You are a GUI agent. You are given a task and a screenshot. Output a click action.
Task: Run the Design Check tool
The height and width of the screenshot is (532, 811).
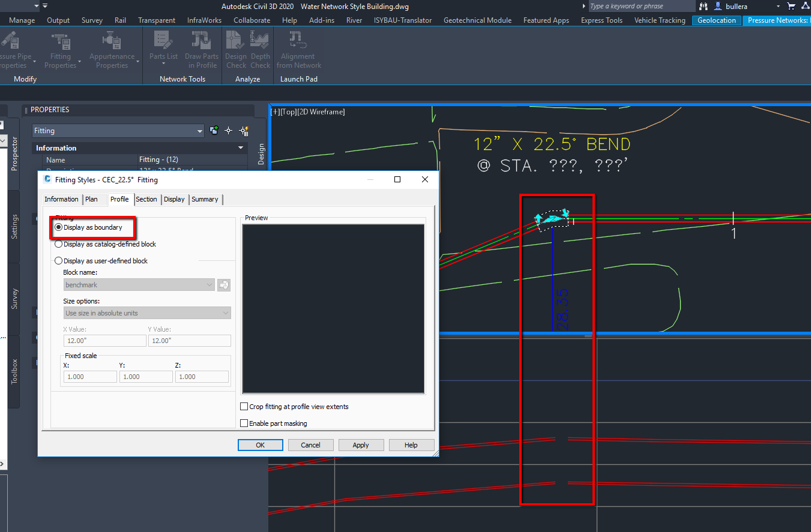(x=236, y=50)
